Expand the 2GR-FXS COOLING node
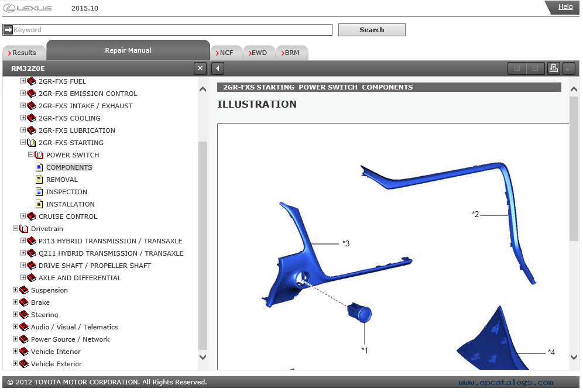 23,118
